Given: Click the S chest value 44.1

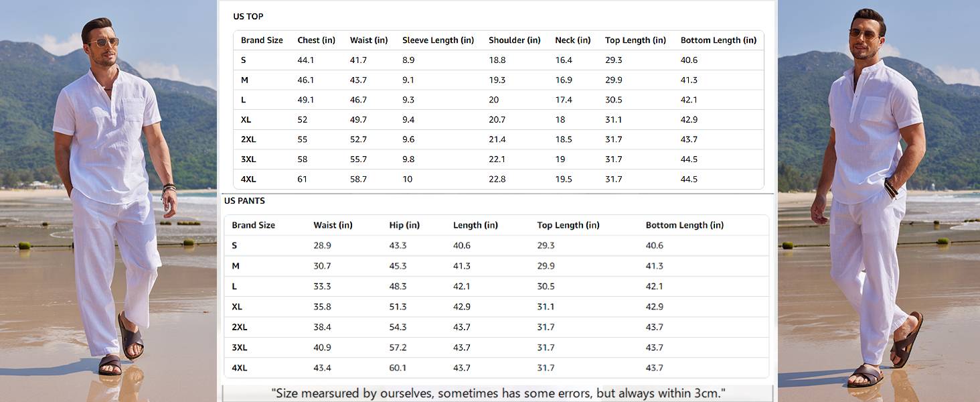Looking at the screenshot, I should 306,60.
